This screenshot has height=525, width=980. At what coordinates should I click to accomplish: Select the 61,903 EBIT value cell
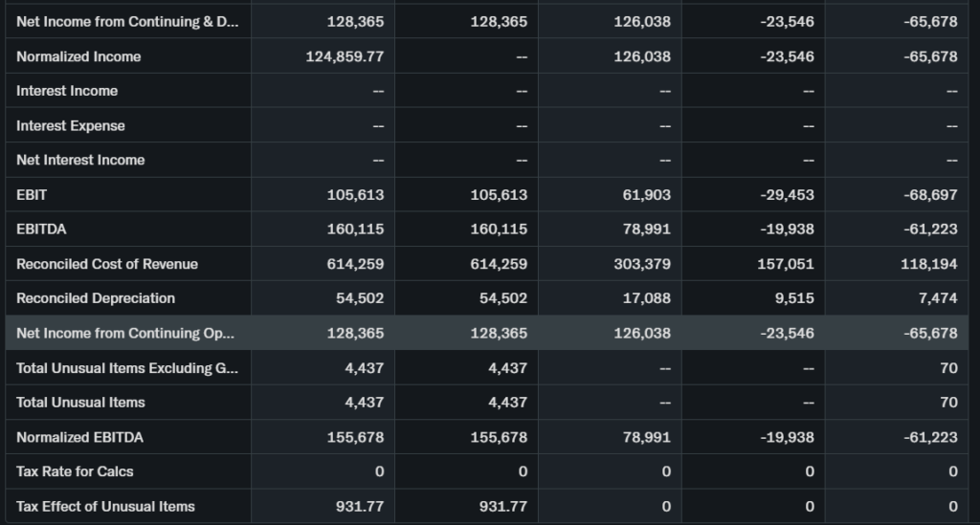[x=646, y=194]
